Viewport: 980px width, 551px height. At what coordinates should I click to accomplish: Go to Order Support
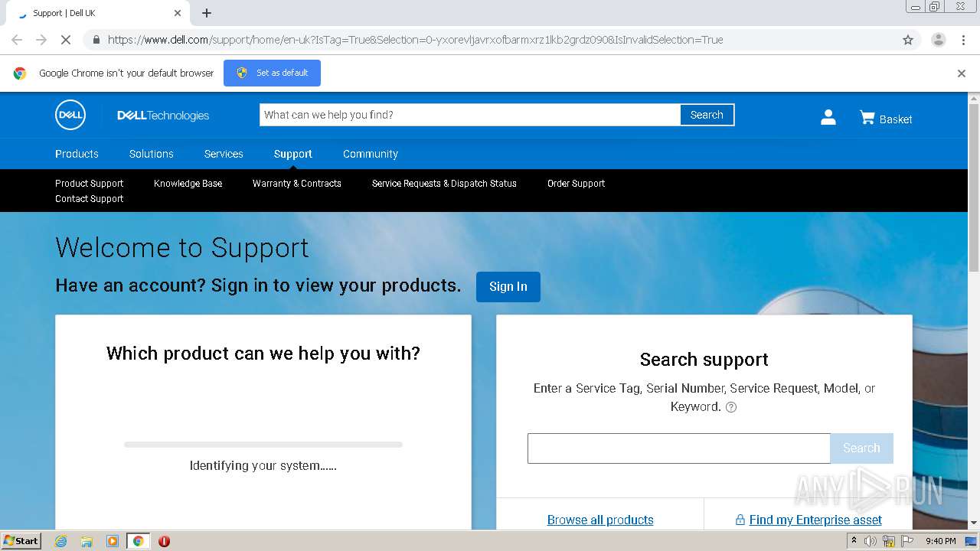(x=576, y=184)
